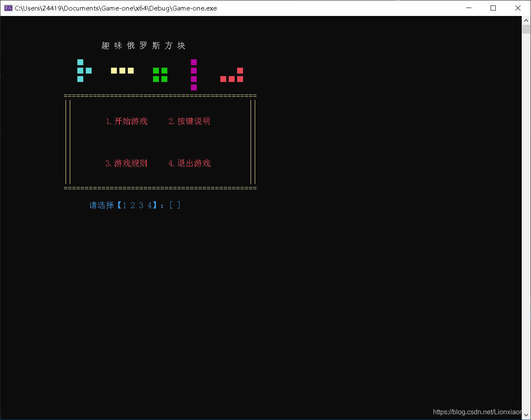
Task: Click the cyan T-shaped tetromino
Action: [85, 71]
